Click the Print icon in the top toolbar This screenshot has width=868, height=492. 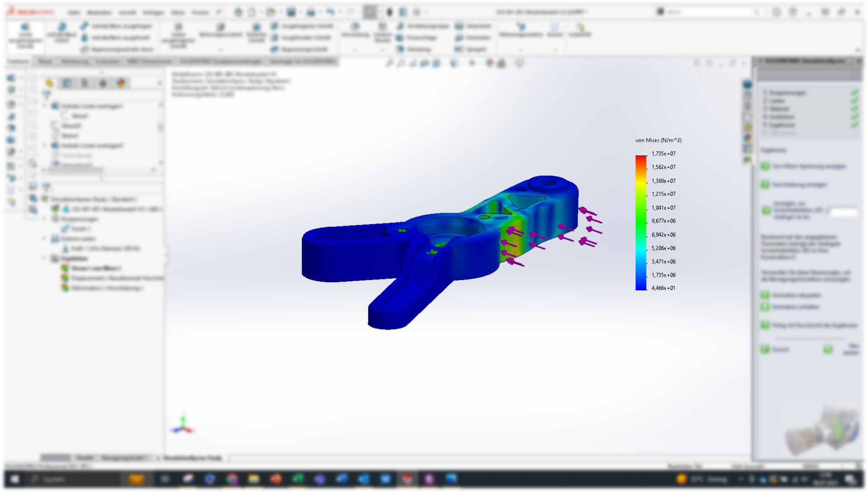point(311,12)
